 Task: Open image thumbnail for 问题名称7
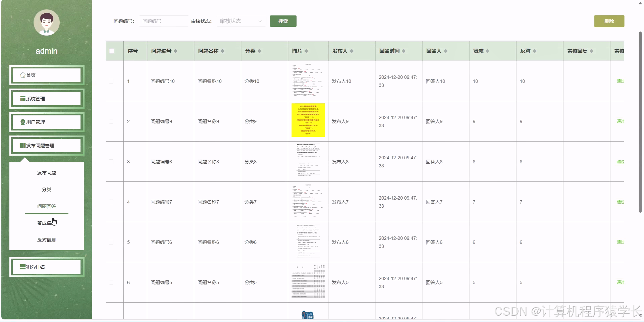[x=308, y=201]
